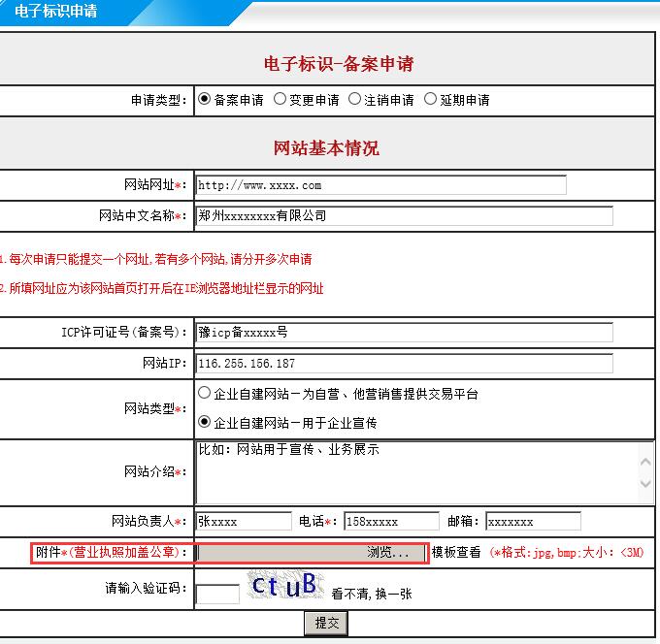Click the 提交 button
The width and height of the screenshot is (660, 644).
tap(326, 623)
